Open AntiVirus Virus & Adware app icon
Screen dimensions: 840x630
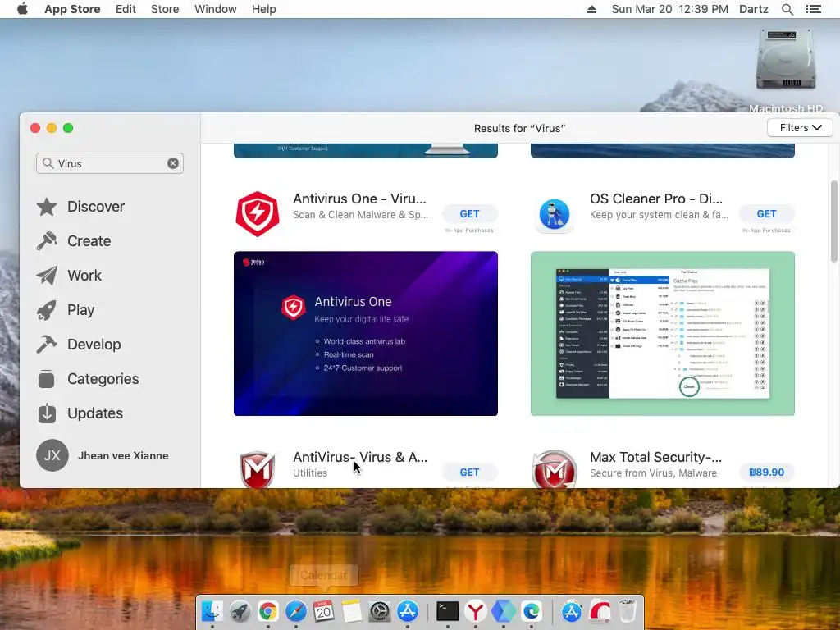click(x=258, y=469)
